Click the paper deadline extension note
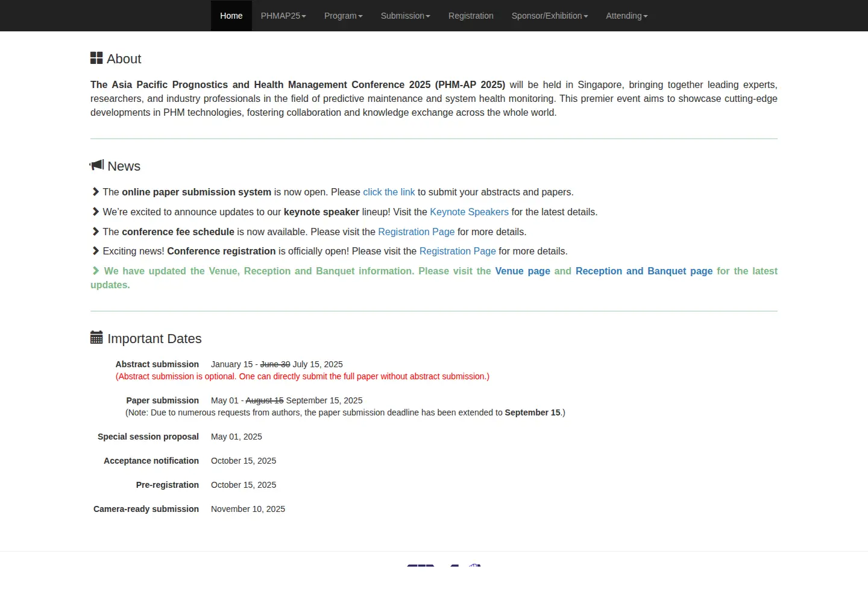 click(x=345, y=412)
